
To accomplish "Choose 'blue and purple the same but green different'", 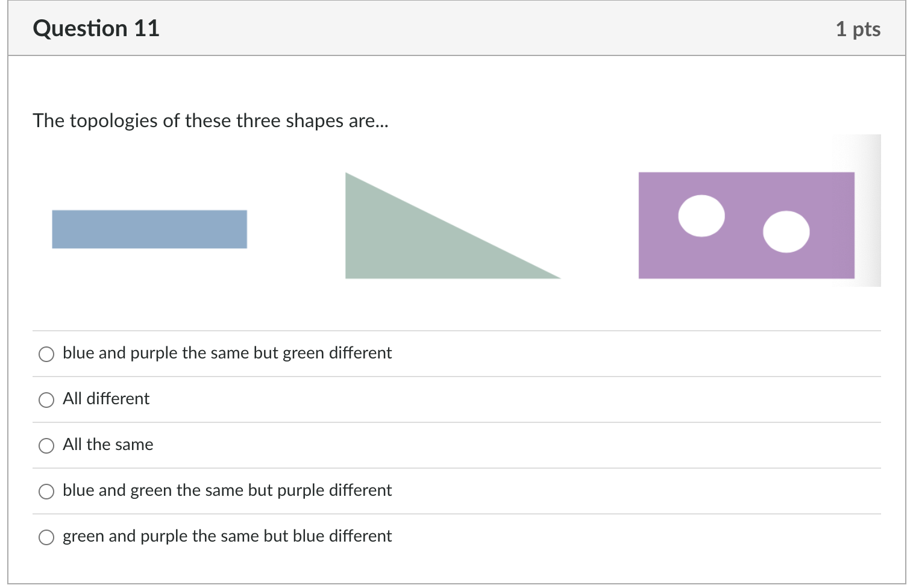I will pos(46,354).
